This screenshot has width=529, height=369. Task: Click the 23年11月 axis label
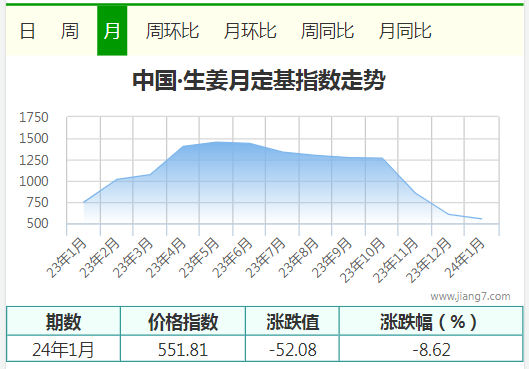click(x=395, y=260)
